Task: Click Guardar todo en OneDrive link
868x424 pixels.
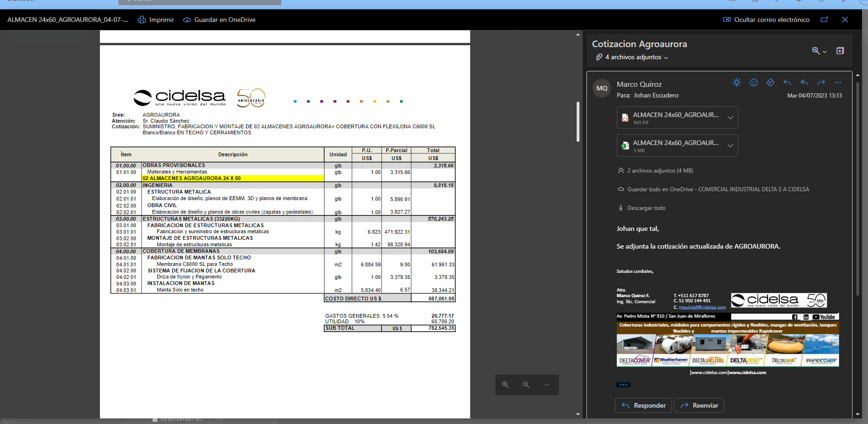Action: (x=713, y=189)
